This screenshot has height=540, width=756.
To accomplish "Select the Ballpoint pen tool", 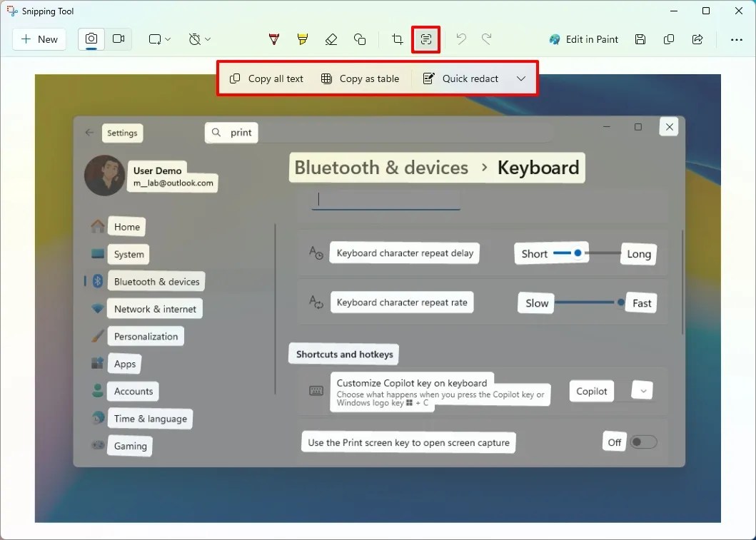I will tap(274, 39).
